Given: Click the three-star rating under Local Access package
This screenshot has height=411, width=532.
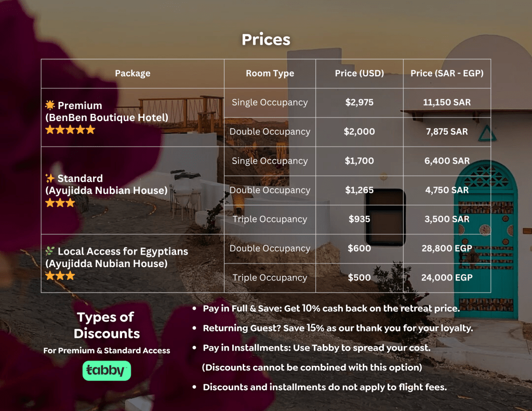Looking at the screenshot, I should point(60,276).
